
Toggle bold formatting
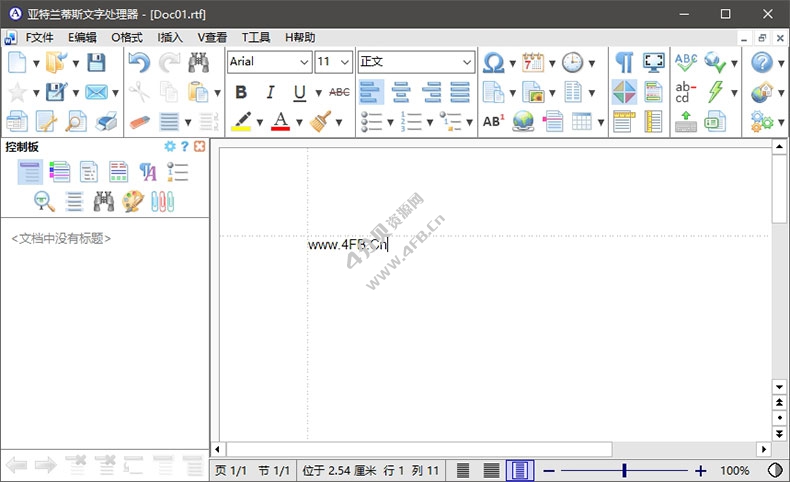241,92
